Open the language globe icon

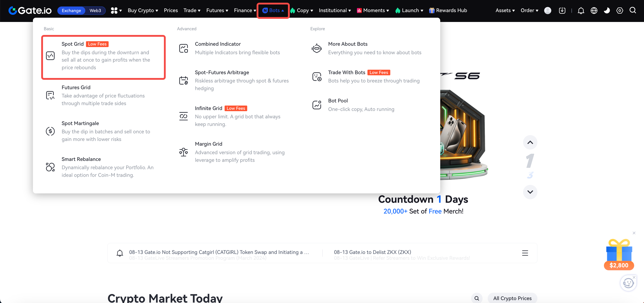click(594, 11)
